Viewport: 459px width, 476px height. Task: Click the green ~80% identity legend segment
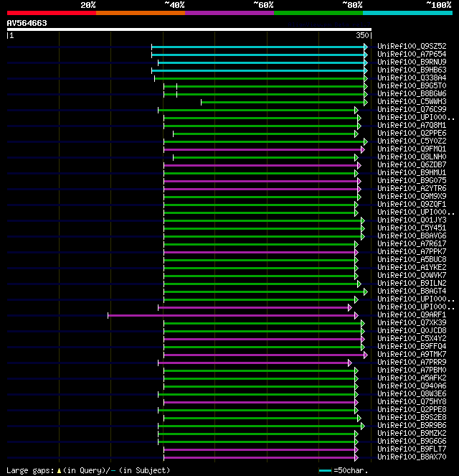pyautogui.click(x=318, y=13)
